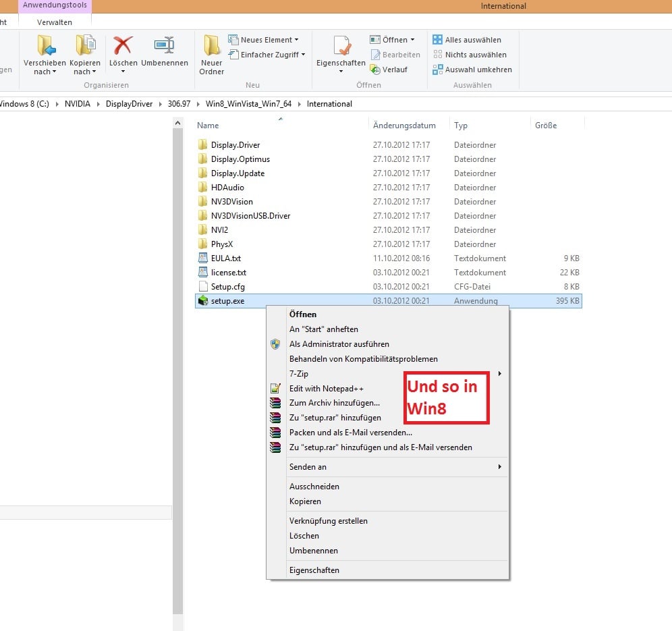Open the dropdown arrow under Löschen

(123, 72)
